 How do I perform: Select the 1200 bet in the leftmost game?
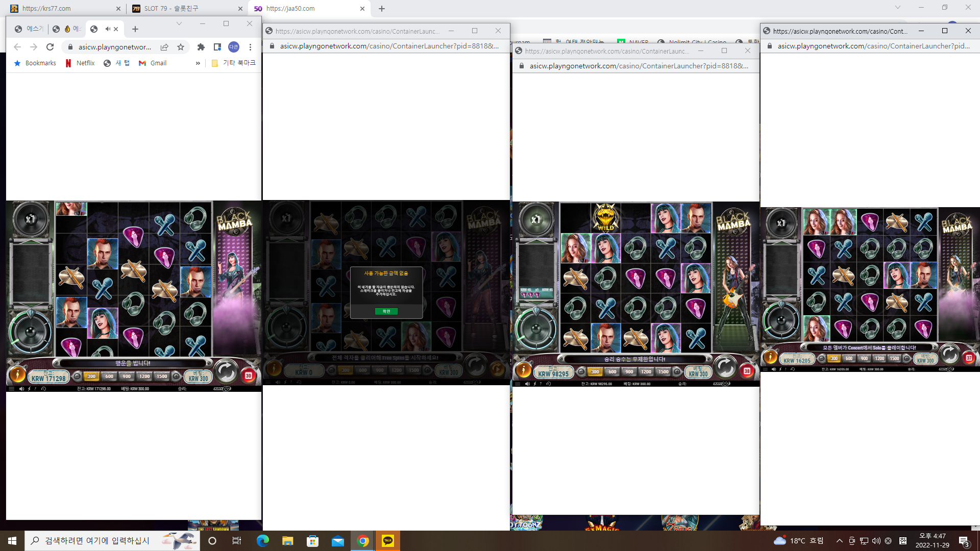[x=144, y=377]
